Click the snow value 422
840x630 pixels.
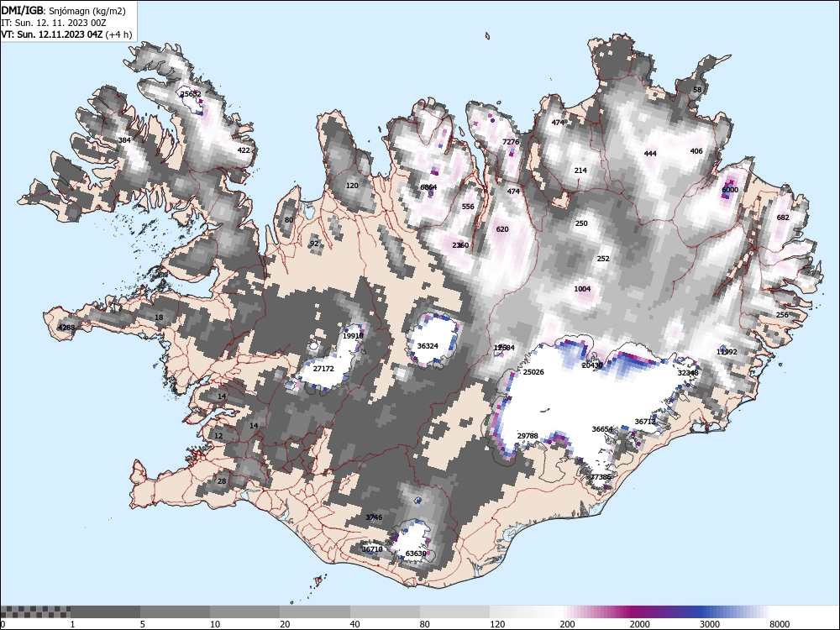244,150
